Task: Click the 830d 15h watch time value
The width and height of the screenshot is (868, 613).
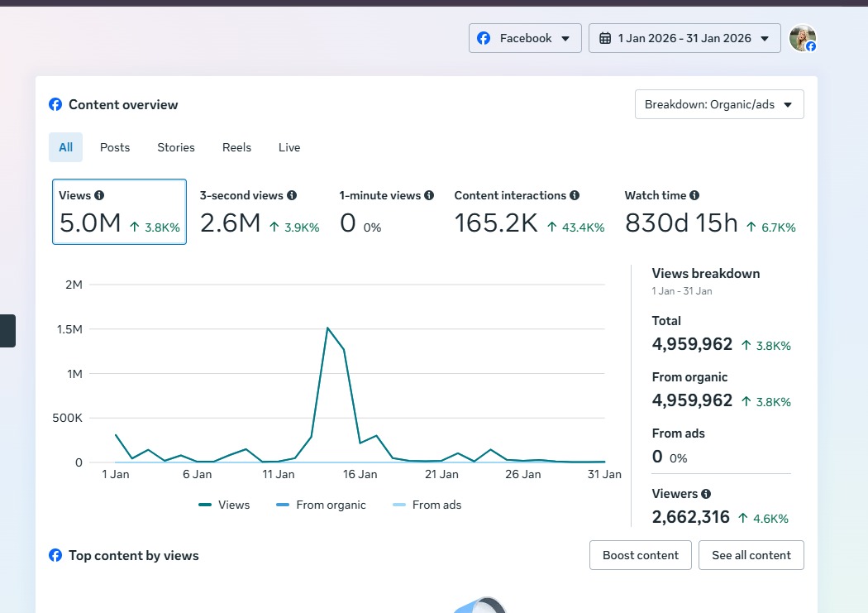Action: [x=681, y=223]
